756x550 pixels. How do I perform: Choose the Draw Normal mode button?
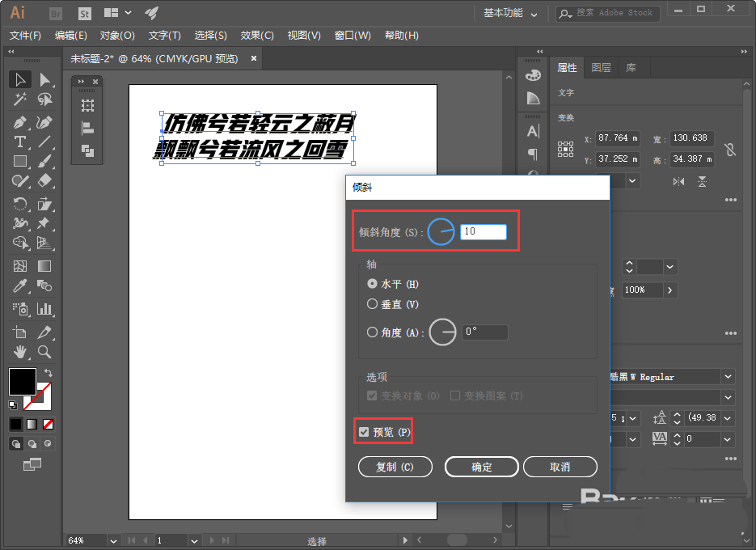[x=16, y=444]
